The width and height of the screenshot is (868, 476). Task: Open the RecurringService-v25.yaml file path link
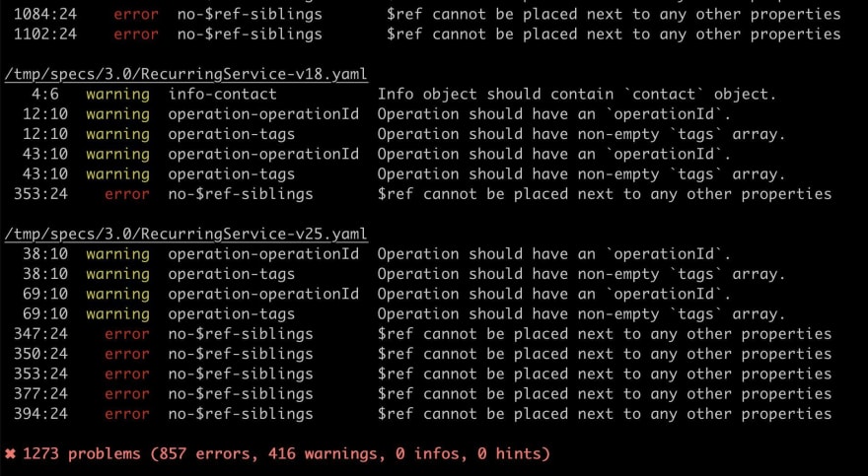pyautogui.click(x=186, y=234)
